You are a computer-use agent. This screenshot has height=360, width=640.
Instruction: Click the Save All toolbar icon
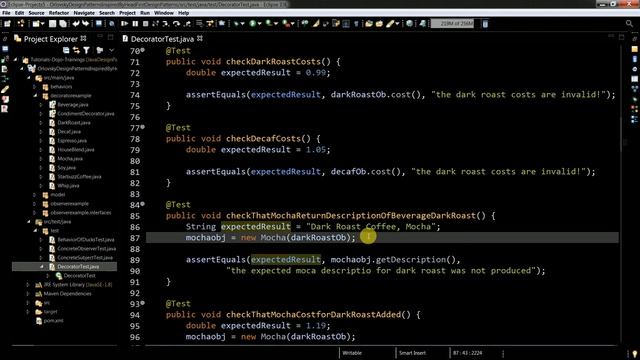pyautogui.click(x=63, y=24)
